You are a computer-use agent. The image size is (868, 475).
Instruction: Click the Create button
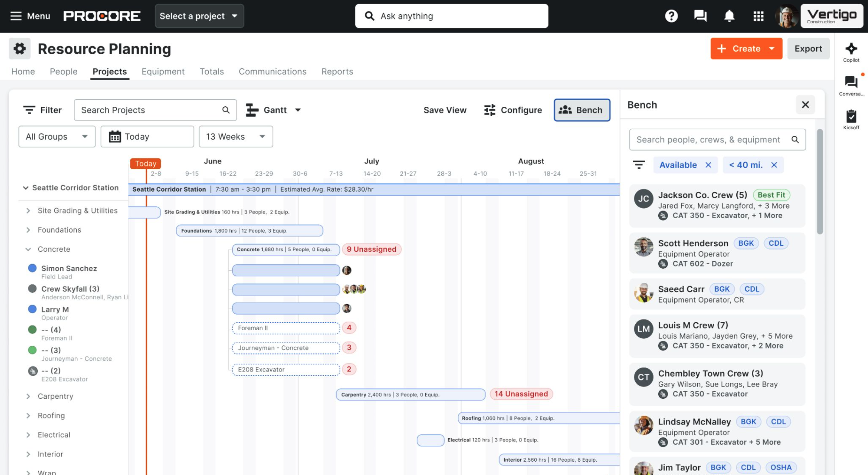[746, 48]
